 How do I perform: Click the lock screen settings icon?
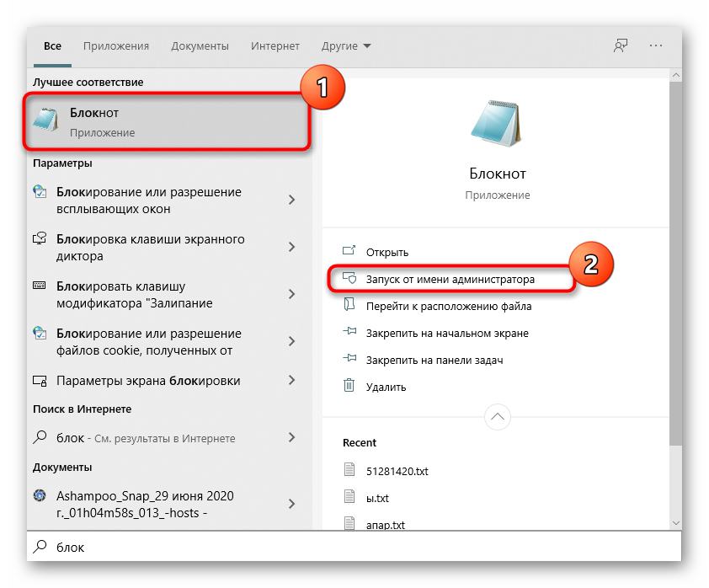(x=40, y=381)
